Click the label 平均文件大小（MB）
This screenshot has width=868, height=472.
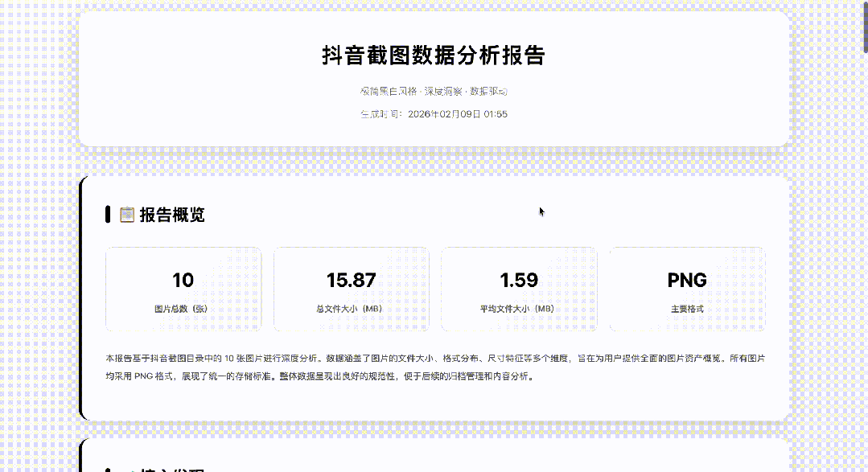(x=517, y=309)
